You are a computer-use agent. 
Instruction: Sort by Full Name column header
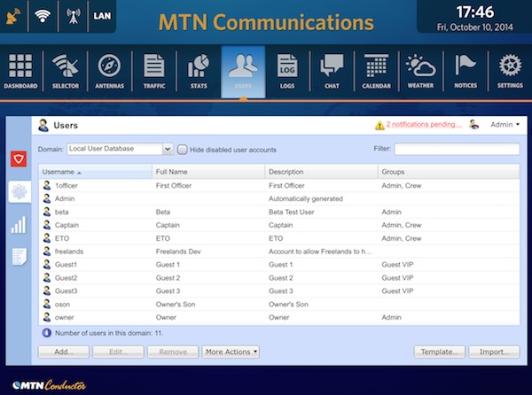(x=208, y=172)
